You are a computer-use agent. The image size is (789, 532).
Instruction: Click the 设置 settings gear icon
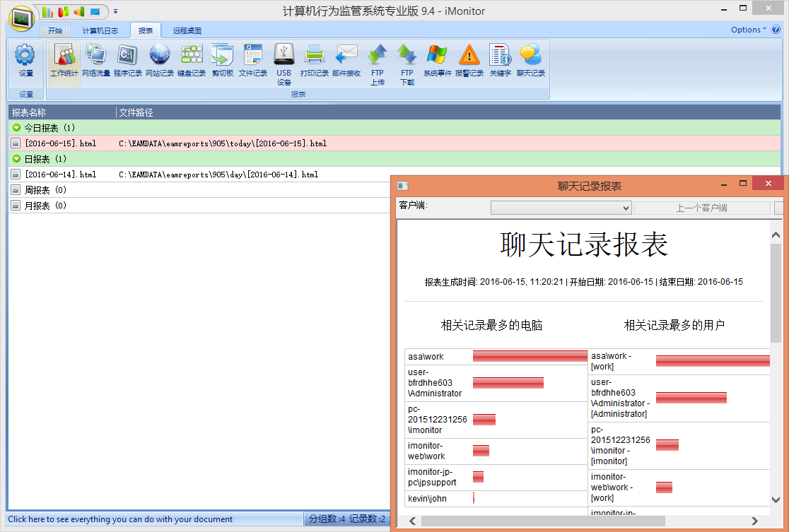pyautogui.click(x=25, y=60)
